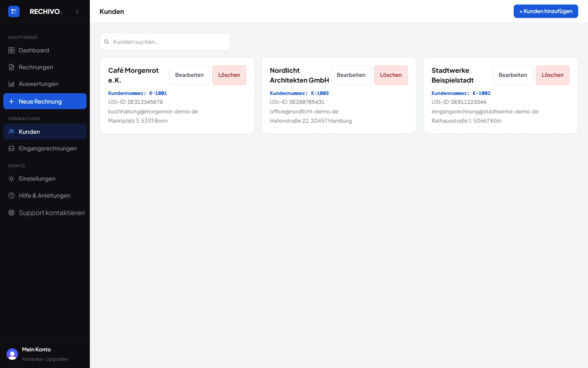
Task: Delete Nordlicht Architekten GmbH via Löschen
Action: pos(391,75)
